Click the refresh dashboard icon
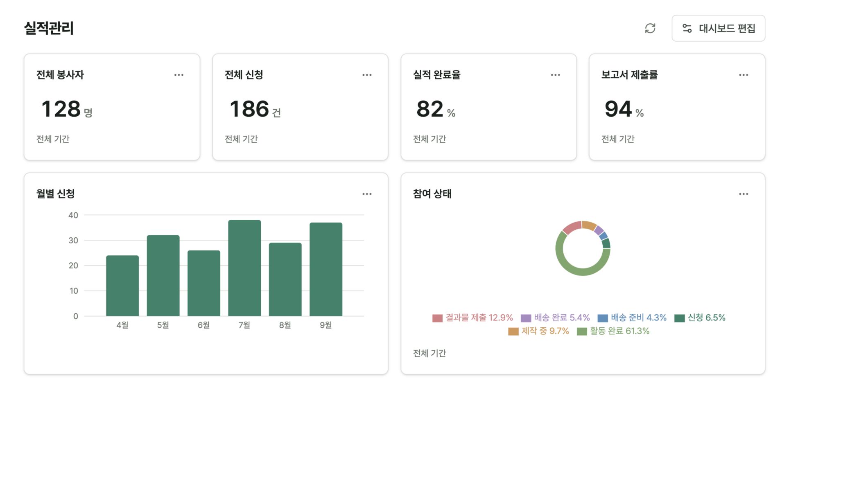 pyautogui.click(x=650, y=28)
